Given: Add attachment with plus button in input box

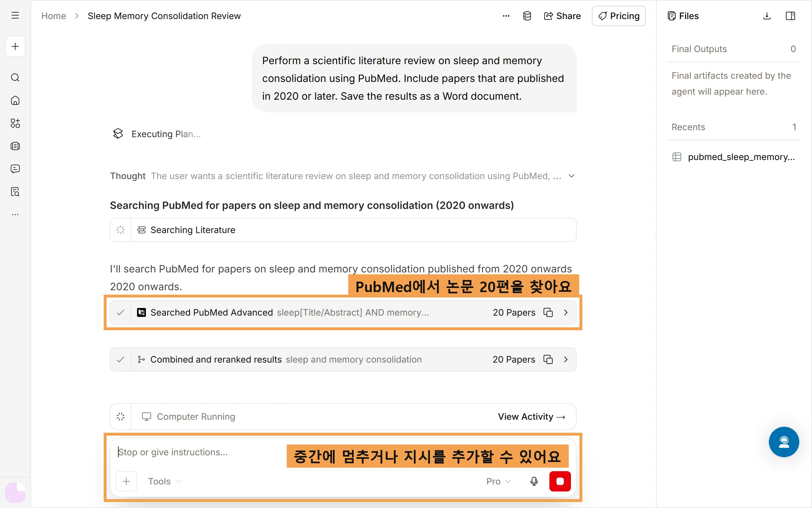Looking at the screenshot, I should point(126,481).
